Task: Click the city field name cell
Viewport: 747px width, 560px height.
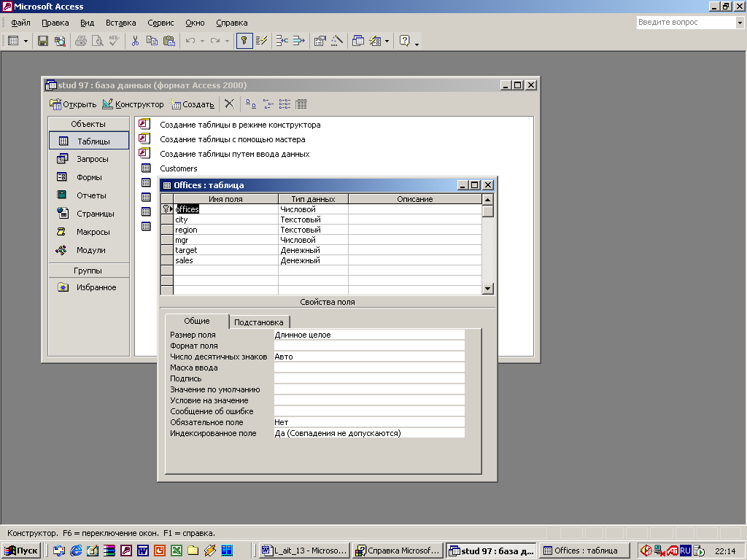Action: [226, 219]
